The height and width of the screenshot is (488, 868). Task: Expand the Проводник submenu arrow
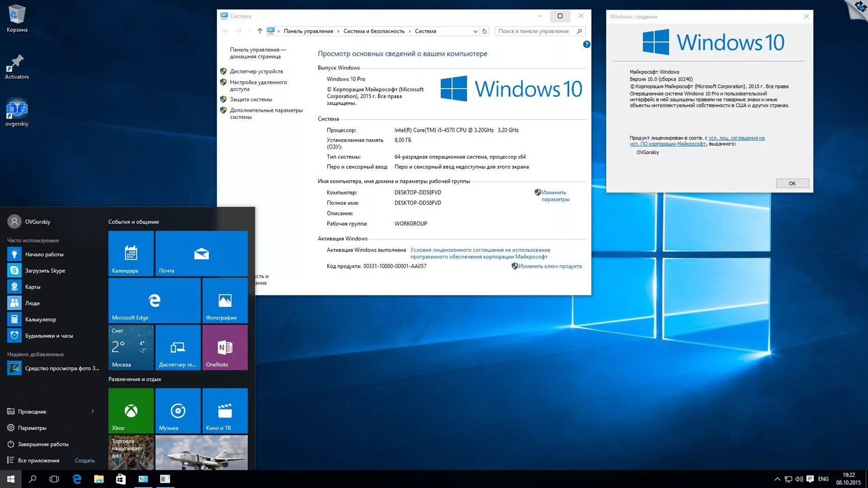tap(92, 411)
